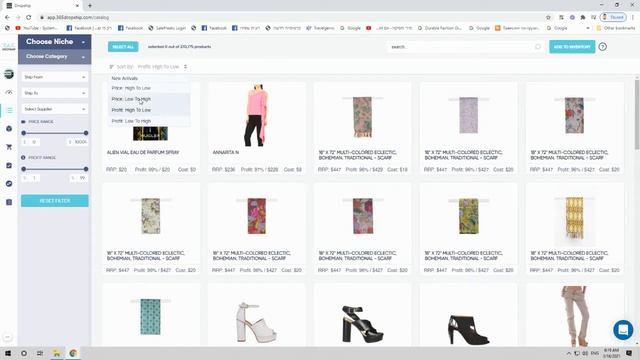The height and width of the screenshot is (360, 640).
Task: Edit the profit range minimum value box
Action: (x=31, y=178)
